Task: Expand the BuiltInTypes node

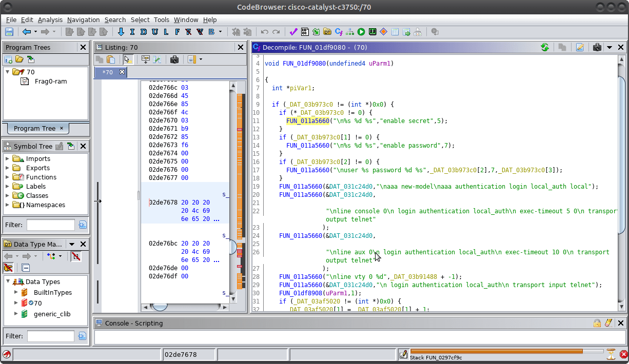Action: click(15, 292)
